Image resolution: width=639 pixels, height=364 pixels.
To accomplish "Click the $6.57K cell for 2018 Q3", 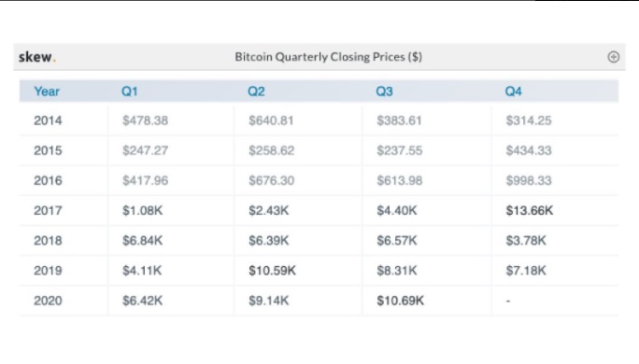I will [396, 241].
